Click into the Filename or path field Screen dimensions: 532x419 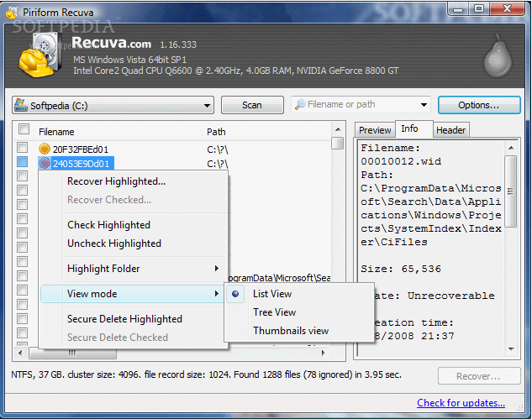tap(361, 104)
